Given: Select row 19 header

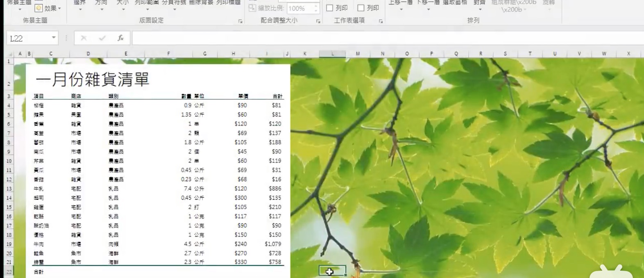Looking at the screenshot, I should (9, 244).
